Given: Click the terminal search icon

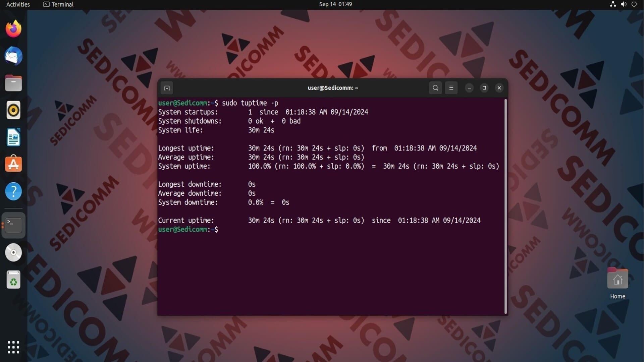Looking at the screenshot, I should [x=435, y=88].
